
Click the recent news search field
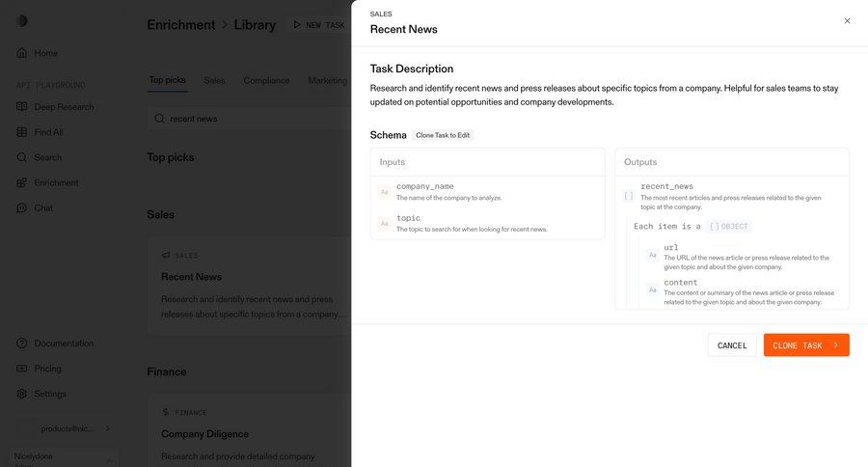click(x=253, y=119)
